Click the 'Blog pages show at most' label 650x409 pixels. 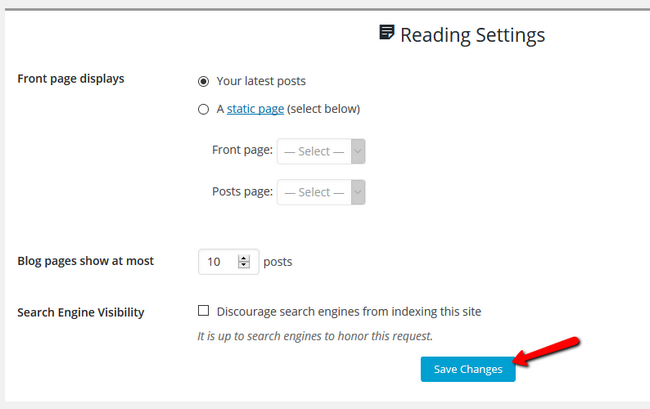[x=85, y=261]
